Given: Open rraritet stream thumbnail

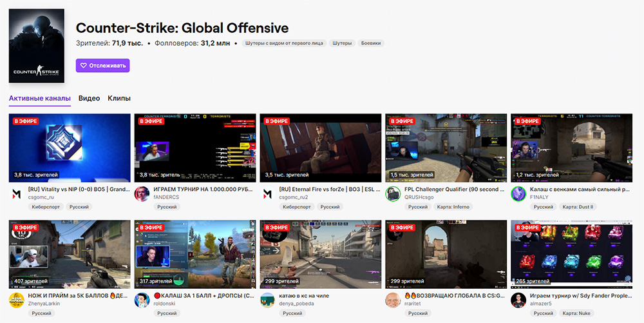Looking at the screenshot, I should (x=446, y=255).
